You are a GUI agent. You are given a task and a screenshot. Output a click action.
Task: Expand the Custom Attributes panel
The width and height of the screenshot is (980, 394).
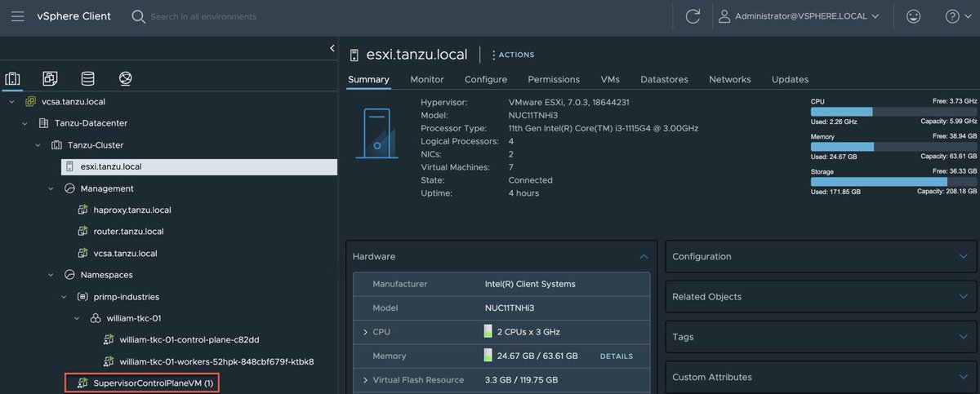pos(963,377)
